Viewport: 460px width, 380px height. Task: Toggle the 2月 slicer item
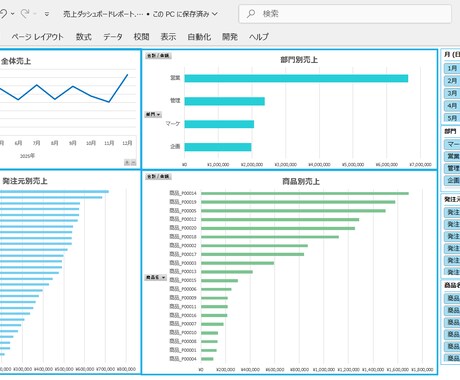452,81
